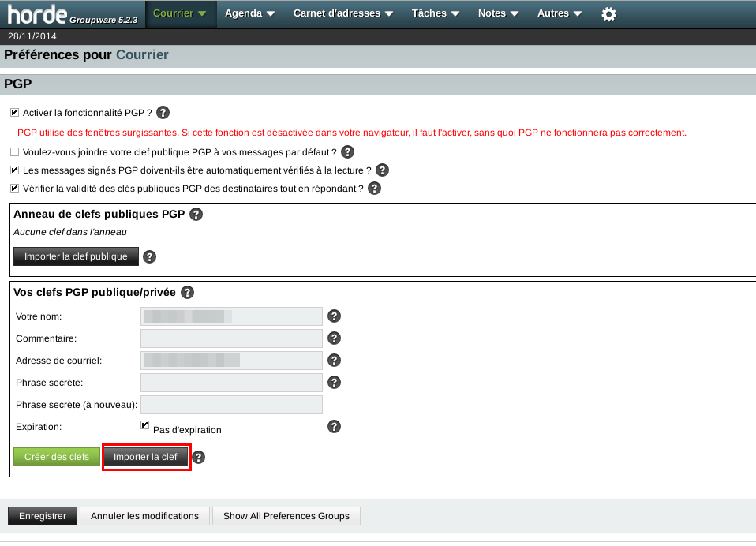Disable the Activer la fonctionnalité PGP checkbox

coord(14,113)
